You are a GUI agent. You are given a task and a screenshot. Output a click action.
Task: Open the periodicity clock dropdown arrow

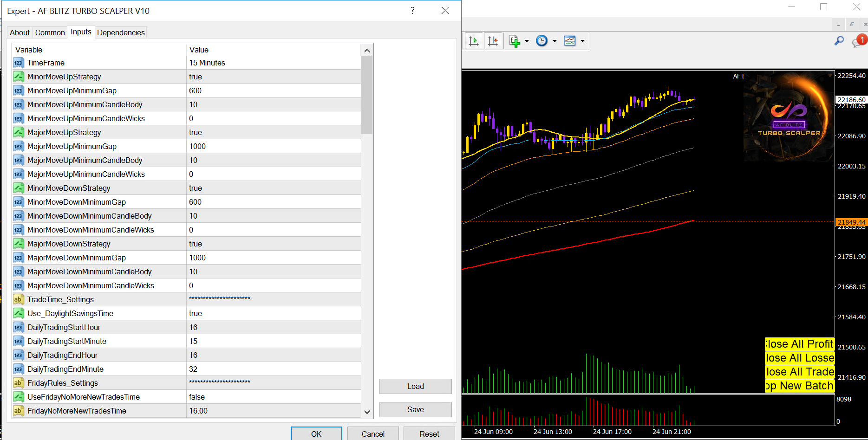pos(555,41)
